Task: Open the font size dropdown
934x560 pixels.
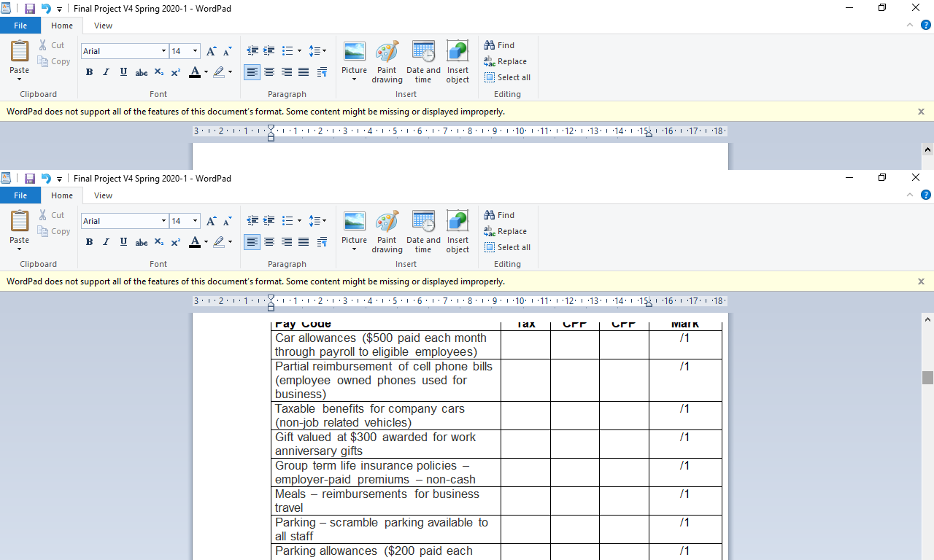Action: coord(195,220)
